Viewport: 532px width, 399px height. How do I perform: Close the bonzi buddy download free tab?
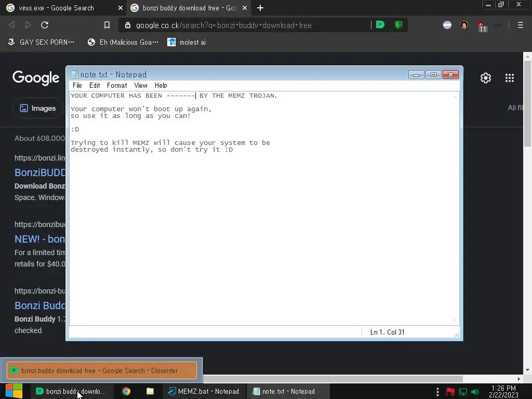245,8
